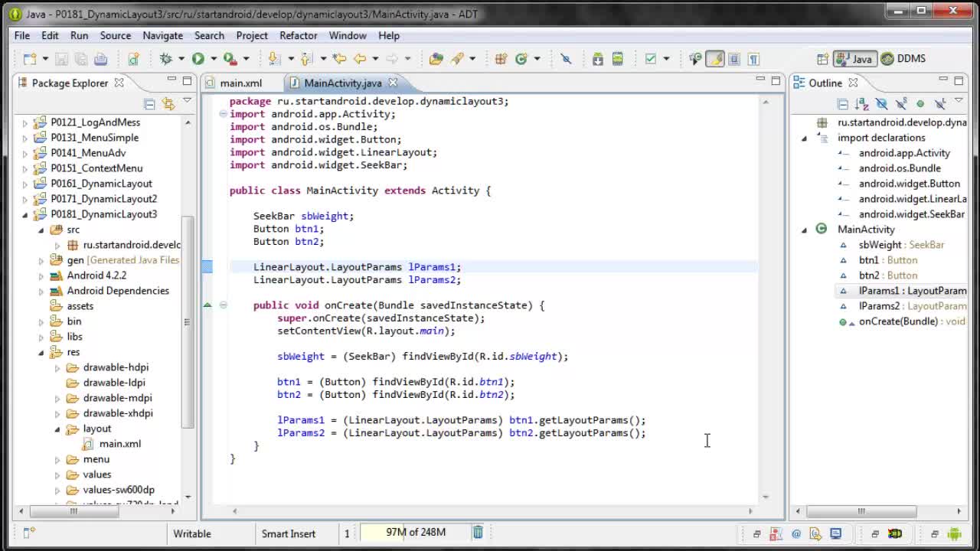Collapse import declarations in Outline
Image resolution: width=980 pixels, height=551 pixels.
click(804, 138)
